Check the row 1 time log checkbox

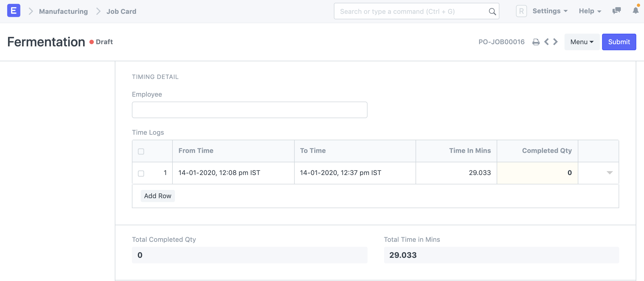(x=141, y=173)
